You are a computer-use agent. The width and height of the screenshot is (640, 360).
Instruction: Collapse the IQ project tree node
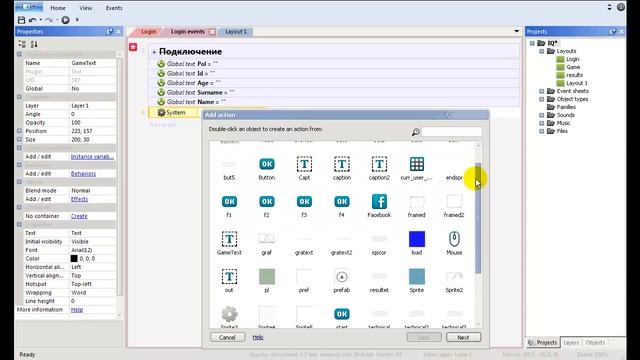coord(532,43)
